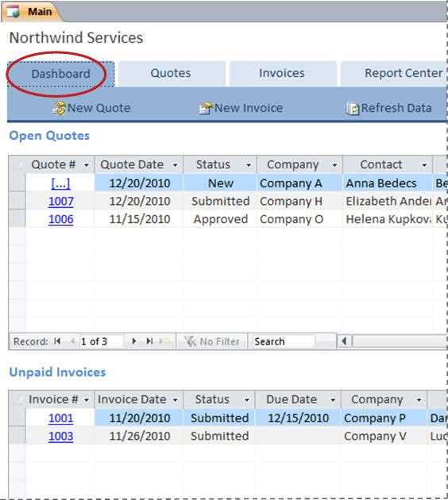Click the Search box in record navigator
This screenshot has width=448, height=500.
(284, 341)
